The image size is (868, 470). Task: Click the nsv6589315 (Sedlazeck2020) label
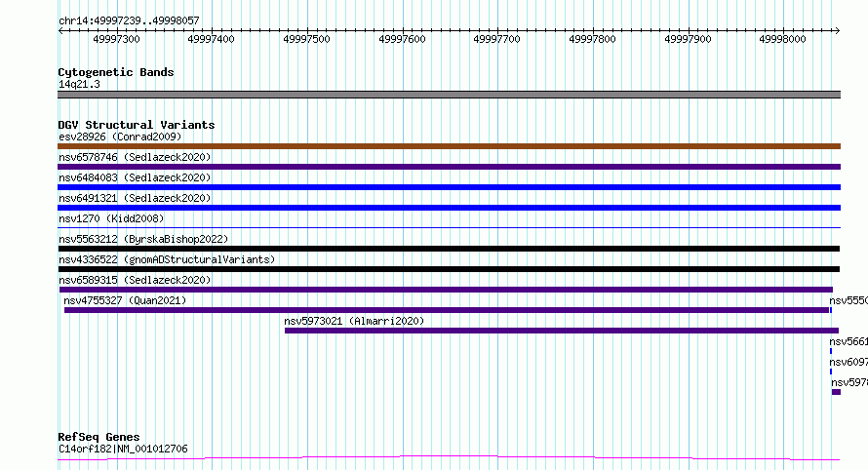[x=135, y=280]
